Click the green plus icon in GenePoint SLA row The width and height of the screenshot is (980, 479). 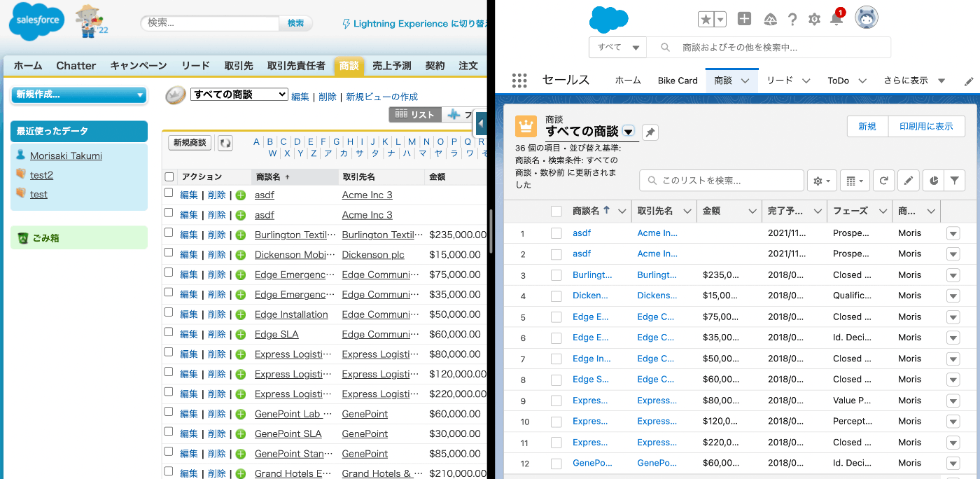tap(241, 434)
